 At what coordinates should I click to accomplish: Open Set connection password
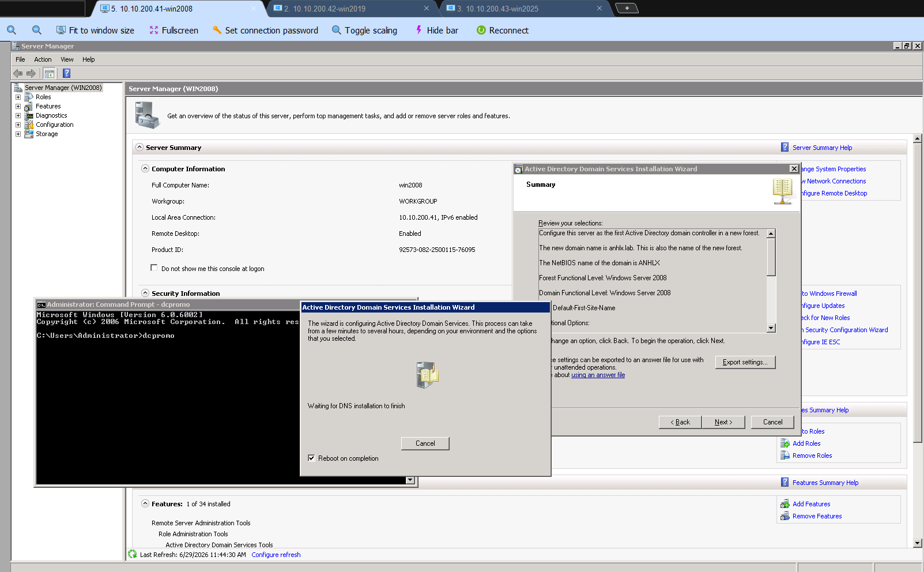pos(265,30)
